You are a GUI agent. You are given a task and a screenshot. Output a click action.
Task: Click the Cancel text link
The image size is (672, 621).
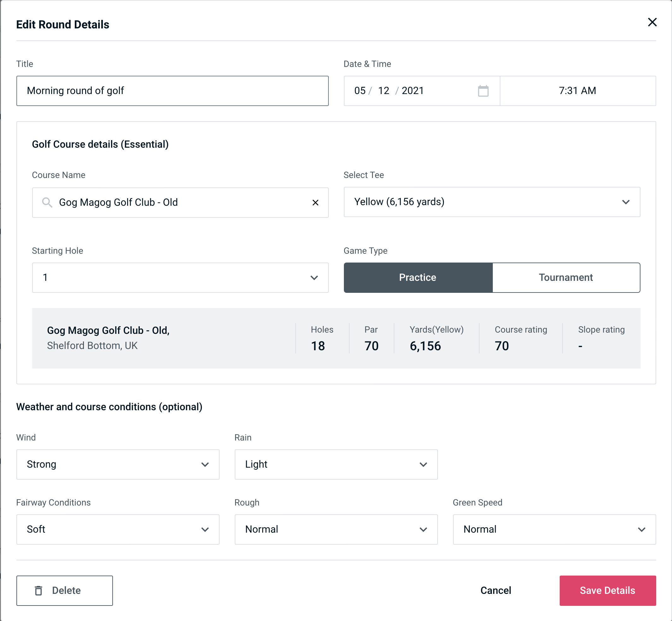tap(495, 590)
